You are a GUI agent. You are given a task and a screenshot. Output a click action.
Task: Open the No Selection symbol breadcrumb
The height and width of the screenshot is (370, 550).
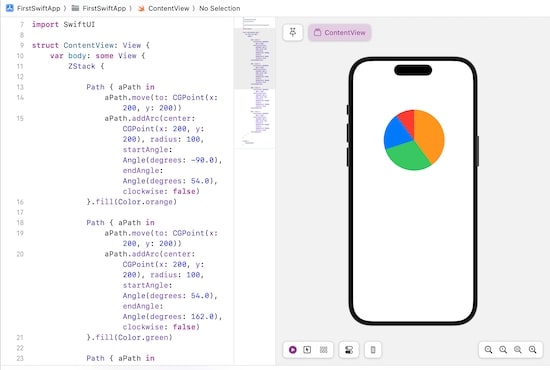pyautogui.click(x=220, y=8)
